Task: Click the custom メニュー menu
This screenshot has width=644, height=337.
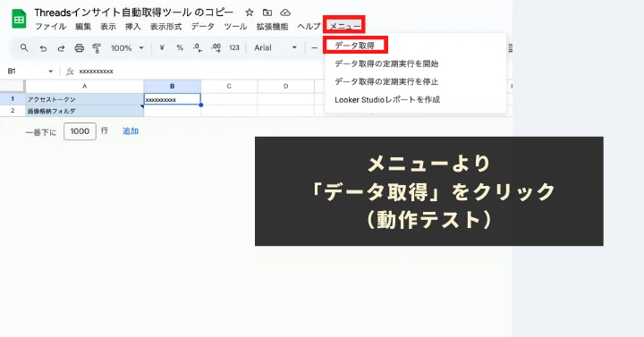Action: [344, 25]
